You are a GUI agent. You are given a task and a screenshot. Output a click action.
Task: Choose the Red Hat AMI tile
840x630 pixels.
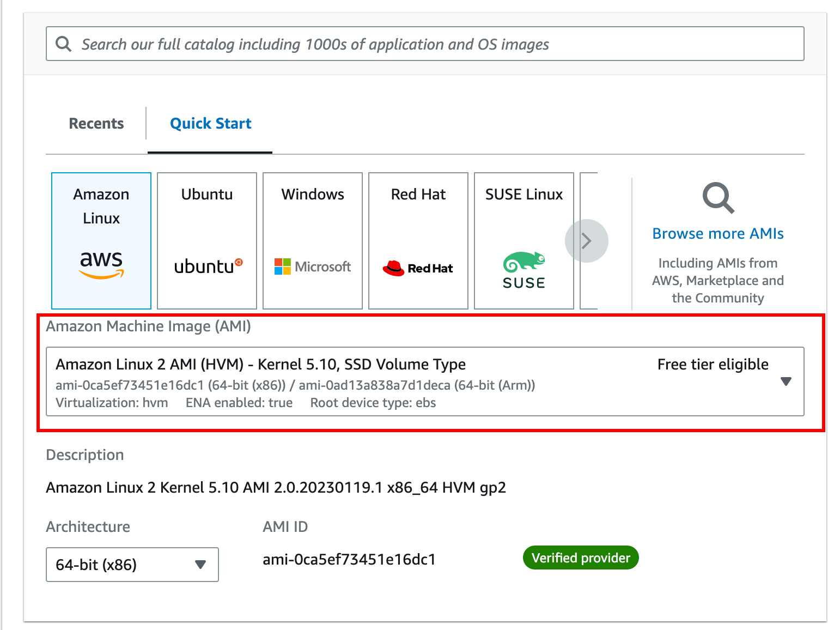pos(418,241)
